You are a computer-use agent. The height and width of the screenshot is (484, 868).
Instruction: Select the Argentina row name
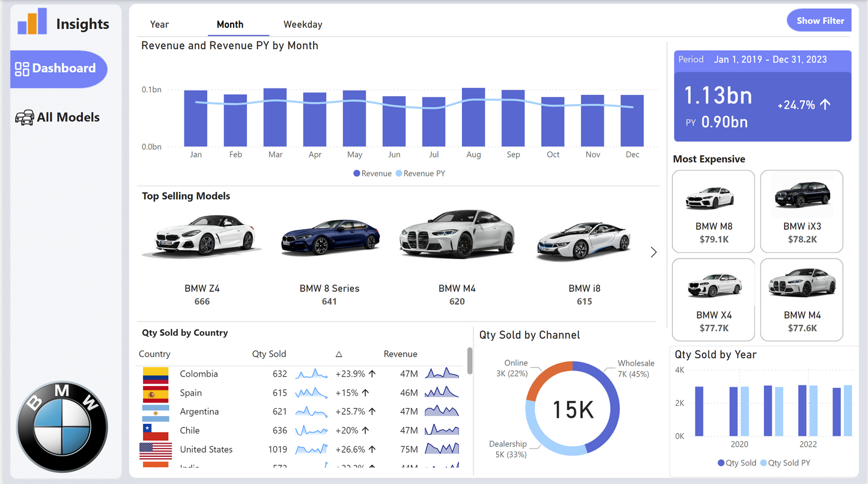(x=199, y=412)
